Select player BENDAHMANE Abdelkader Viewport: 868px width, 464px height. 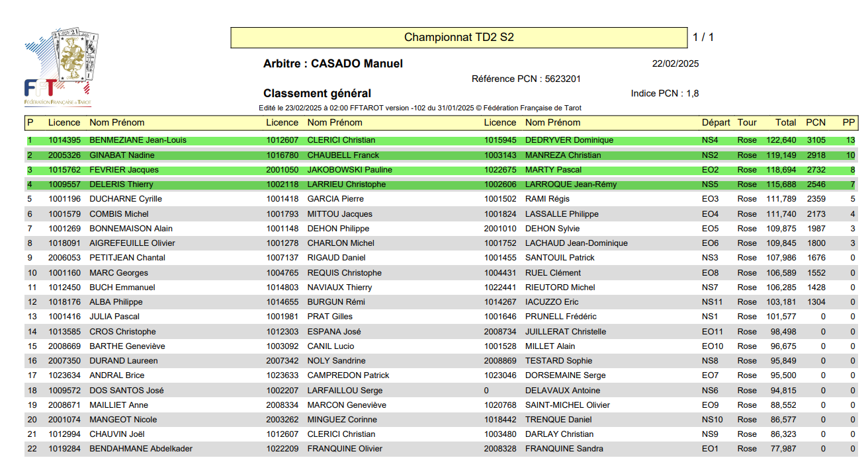tap(141, 449)
